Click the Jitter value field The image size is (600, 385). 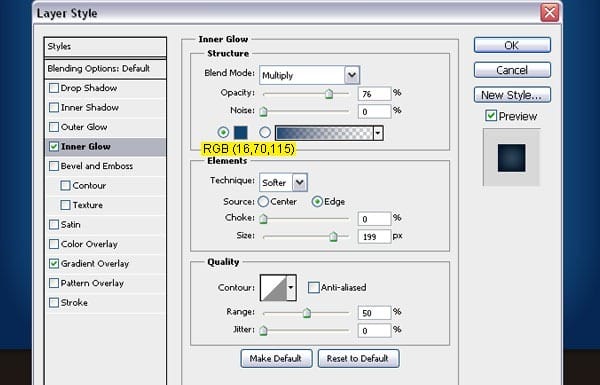[x=375, y=330]
